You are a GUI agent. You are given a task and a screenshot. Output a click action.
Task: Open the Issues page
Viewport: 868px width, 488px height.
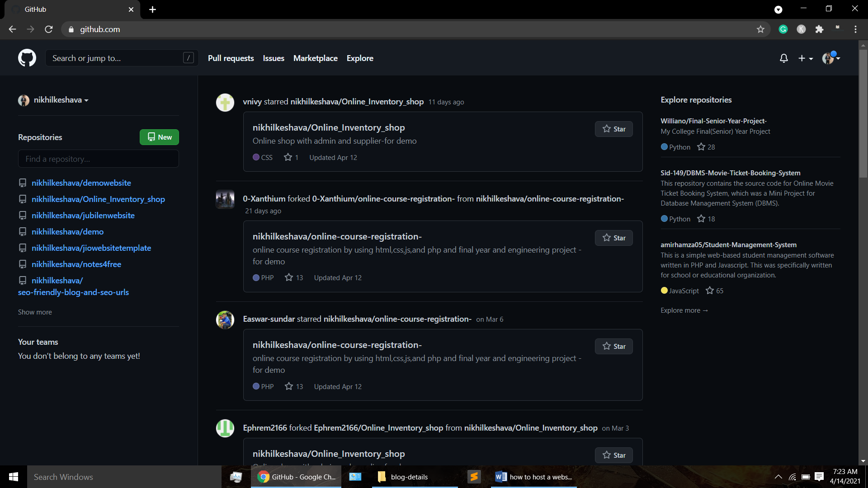tap(274, 58)
